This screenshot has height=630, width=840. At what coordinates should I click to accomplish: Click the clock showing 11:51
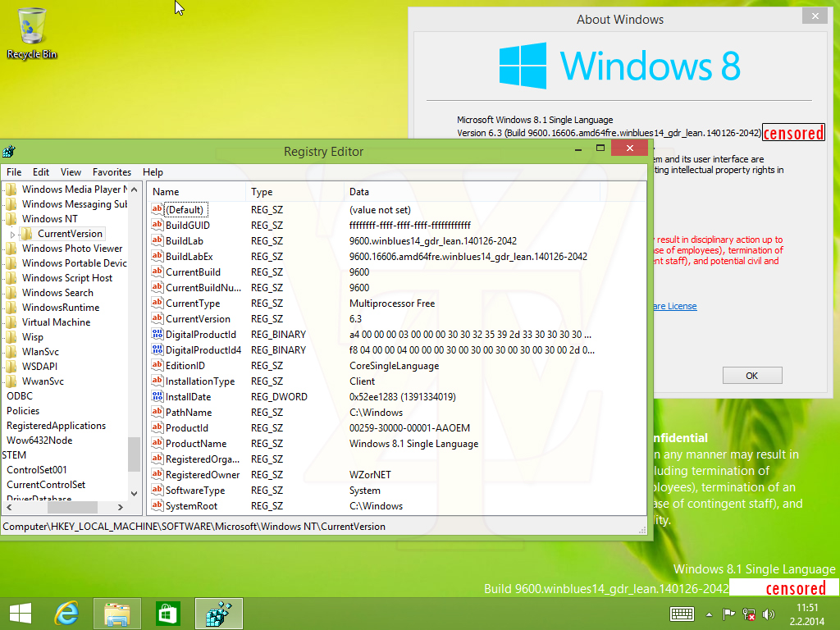[807, 608]
